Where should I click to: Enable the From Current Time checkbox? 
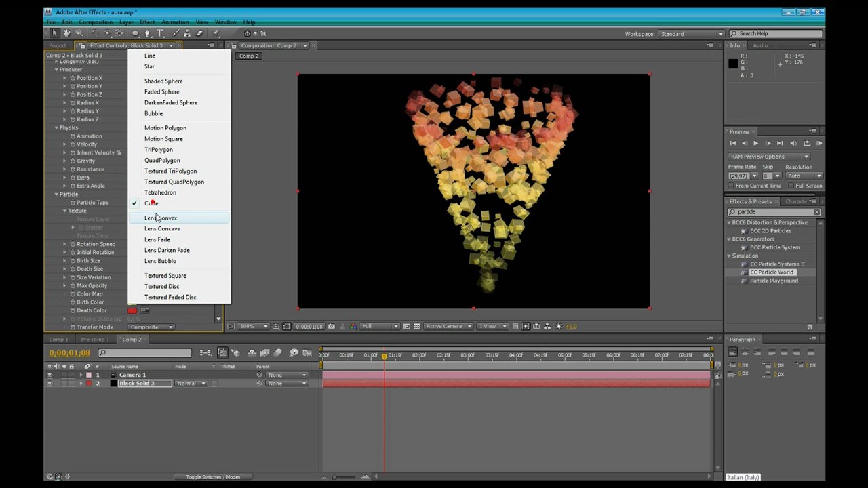(x=730, y=186)
